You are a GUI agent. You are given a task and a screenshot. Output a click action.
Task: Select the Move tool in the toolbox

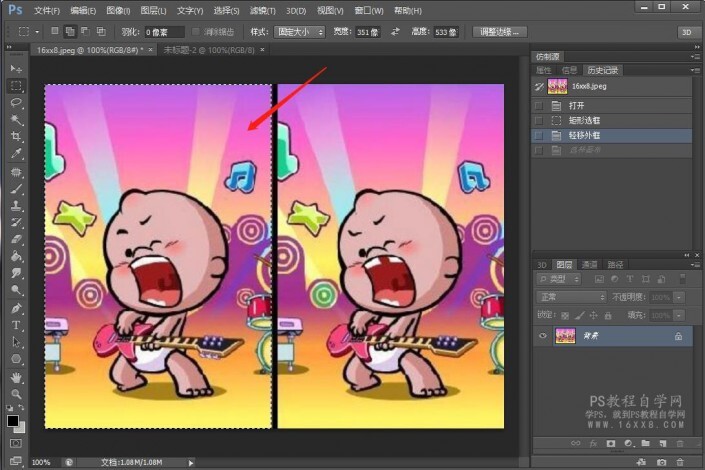pyautogui.click(x=16, y=68)
